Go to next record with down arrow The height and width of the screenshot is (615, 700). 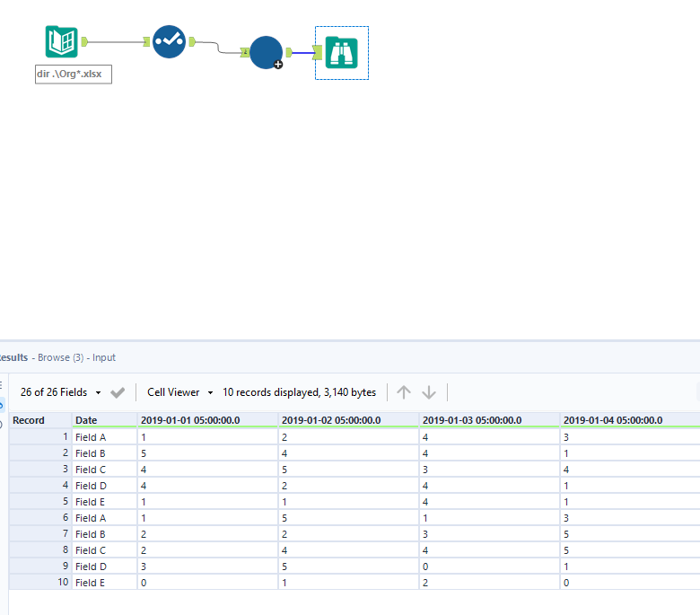pyautogui.click(x=429, y=392)
